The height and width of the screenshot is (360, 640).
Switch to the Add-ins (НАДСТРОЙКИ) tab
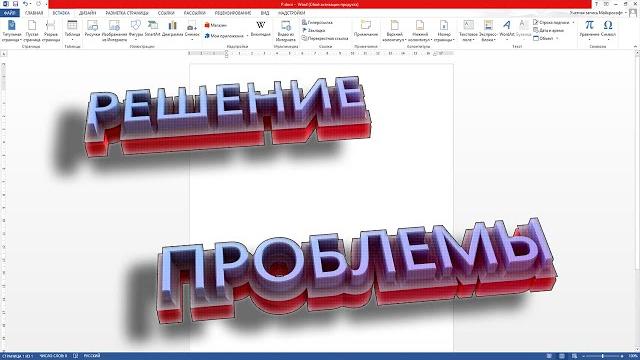(291, 13)
